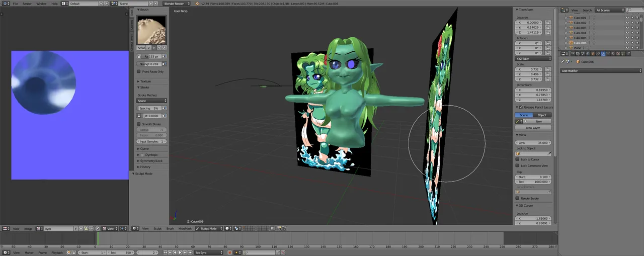Screen dimensions: 644x256
Task: Open the No Sync timeline dropdown
Action: 208,252
